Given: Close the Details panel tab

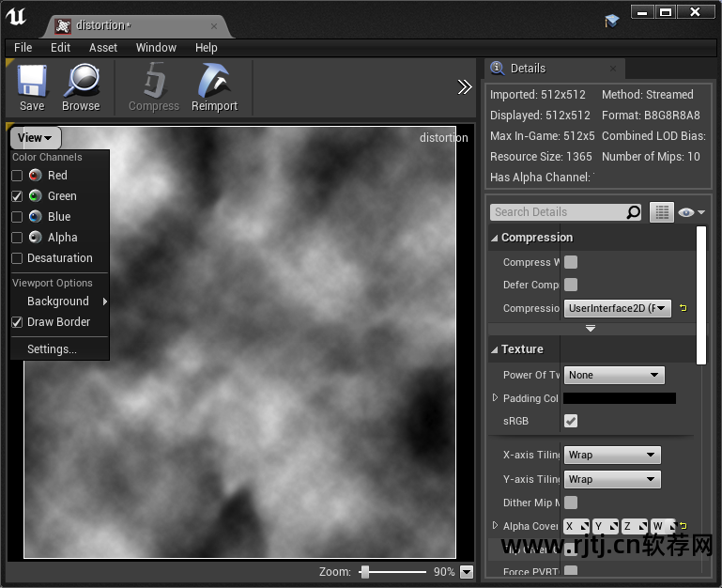Looking at the screenshot, I should [x=613, y=69].
